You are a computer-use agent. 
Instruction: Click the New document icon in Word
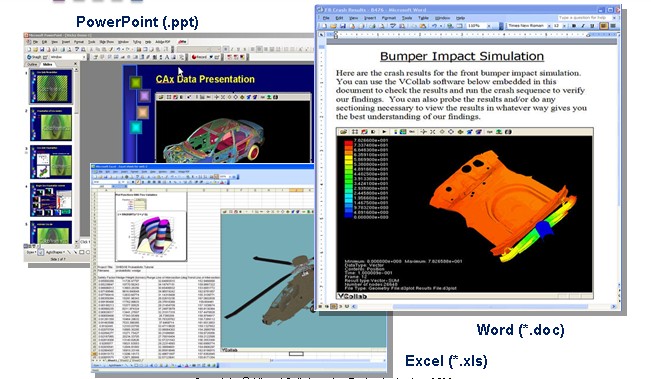click(x=324, y=26)
